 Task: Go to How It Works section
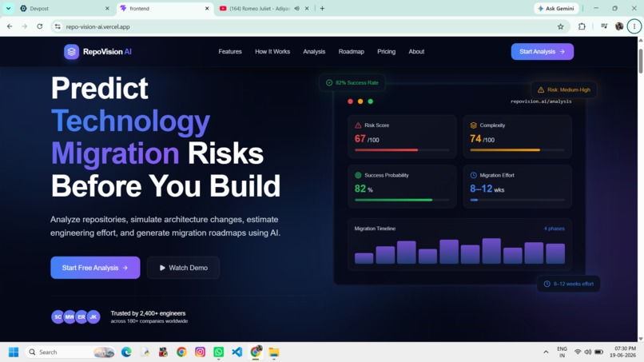pos(272,52)
